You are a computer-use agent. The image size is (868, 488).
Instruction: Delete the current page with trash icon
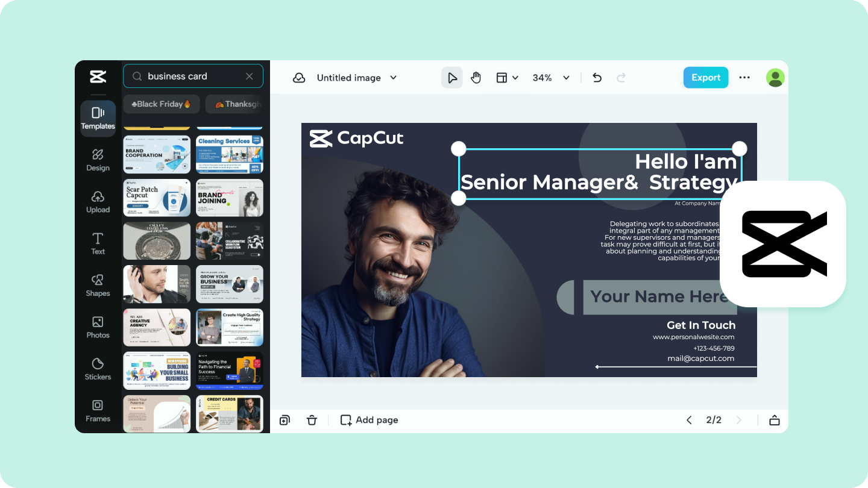[312, 420]
